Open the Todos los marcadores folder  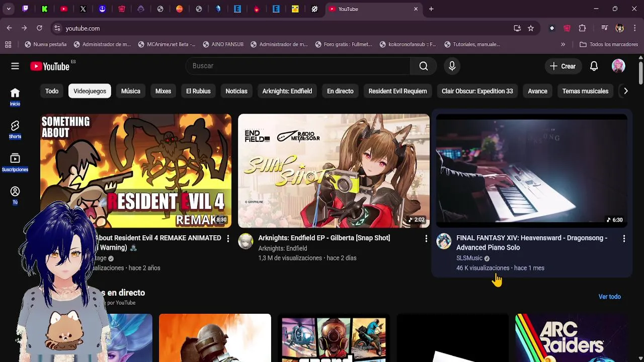click(x=609, y=44)
